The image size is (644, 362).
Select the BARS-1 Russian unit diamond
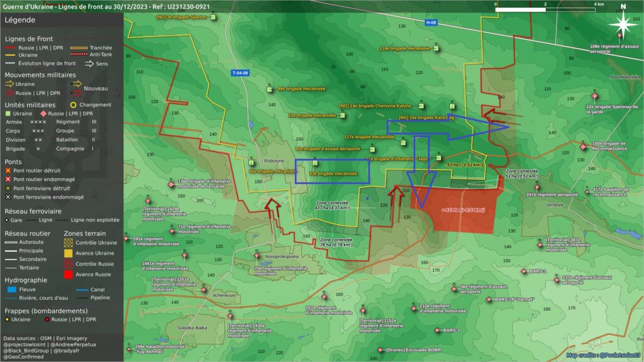pyautogui.click(x=523, y=271)
